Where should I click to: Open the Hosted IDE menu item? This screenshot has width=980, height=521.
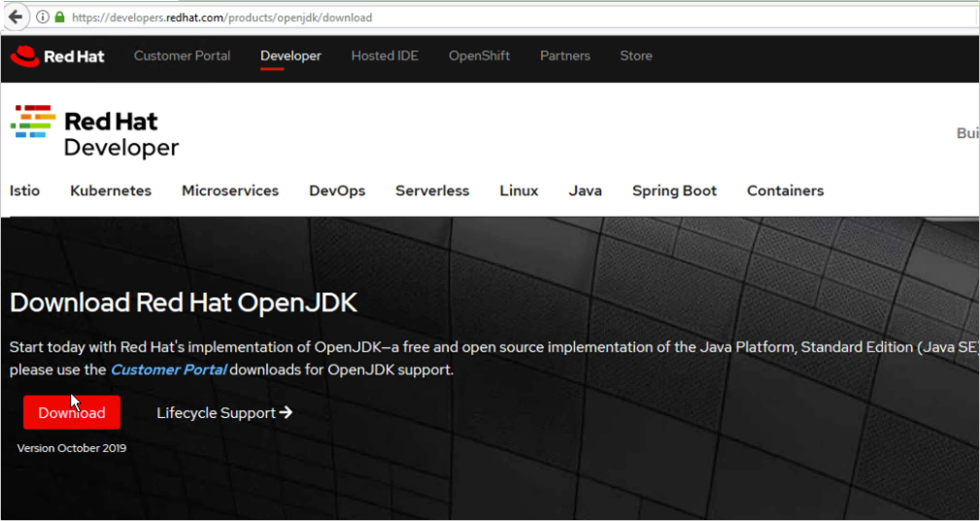coord(385,55)
